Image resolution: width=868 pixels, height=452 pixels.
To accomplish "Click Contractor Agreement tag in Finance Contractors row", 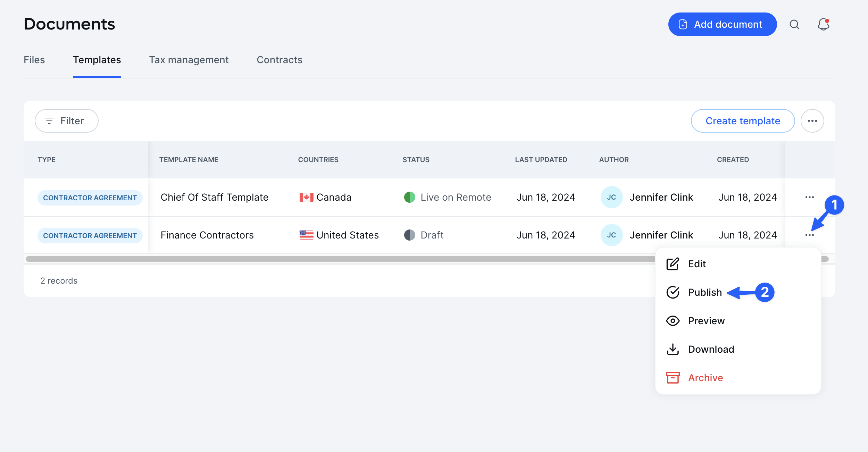I will 90,235.
